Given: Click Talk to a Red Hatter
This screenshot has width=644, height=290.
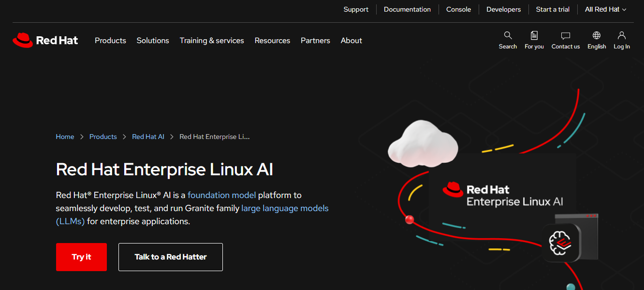Looking at the screenshot, I should [x=170, y=257].
